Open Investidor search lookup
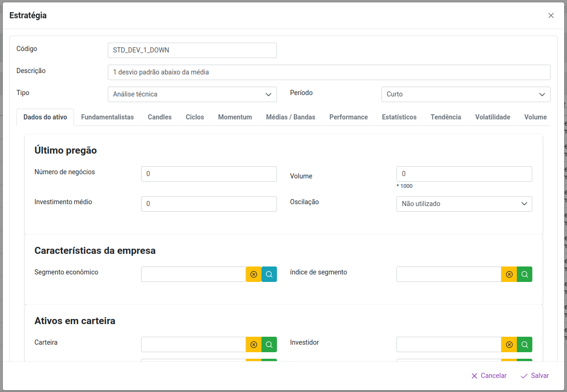 click(524, 345)
